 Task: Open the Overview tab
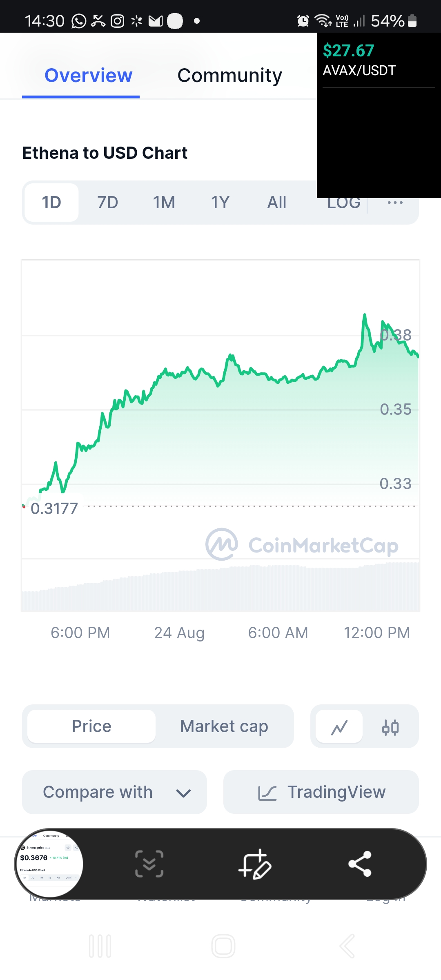(89, 76)
